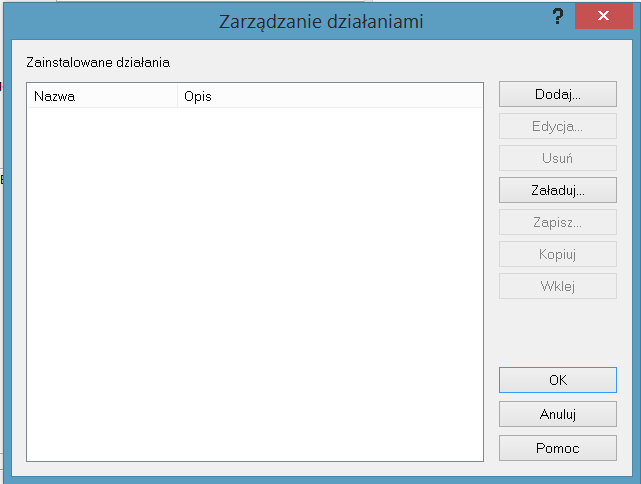Click the divider between Nazwa and Opis
641x484 pixels.
[x=177, y=97]
